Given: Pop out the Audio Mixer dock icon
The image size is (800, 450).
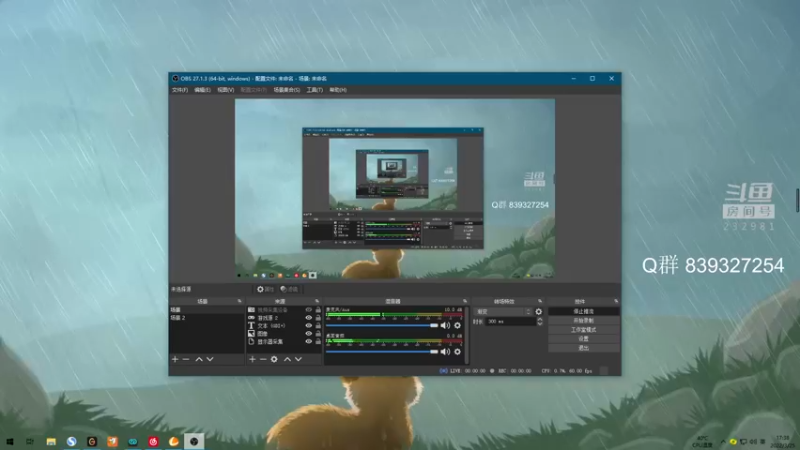Looking at the screenshot, I should 465,302.
